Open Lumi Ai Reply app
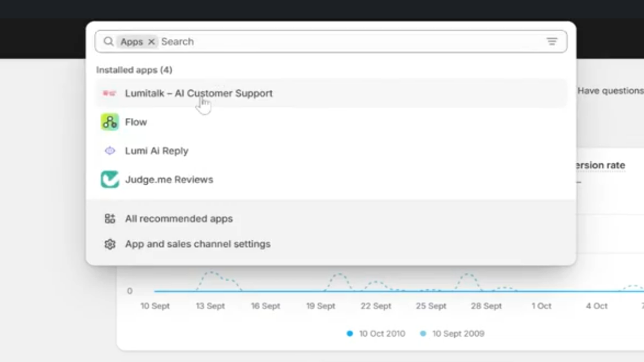The image size is (644, 362). point(331,151)
